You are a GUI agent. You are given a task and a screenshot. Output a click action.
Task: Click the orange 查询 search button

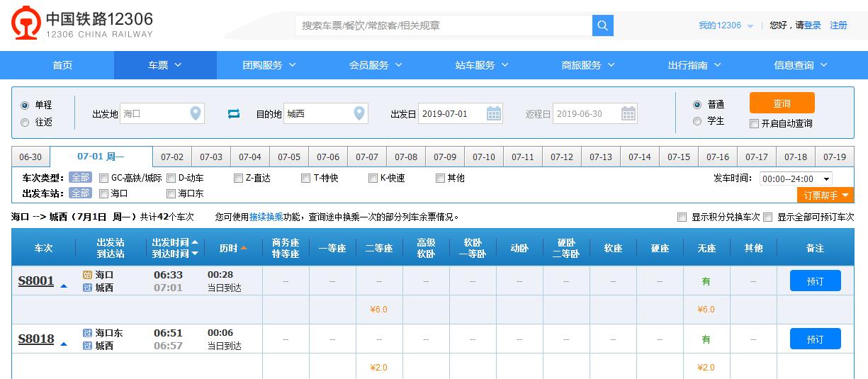click(782, 103)
